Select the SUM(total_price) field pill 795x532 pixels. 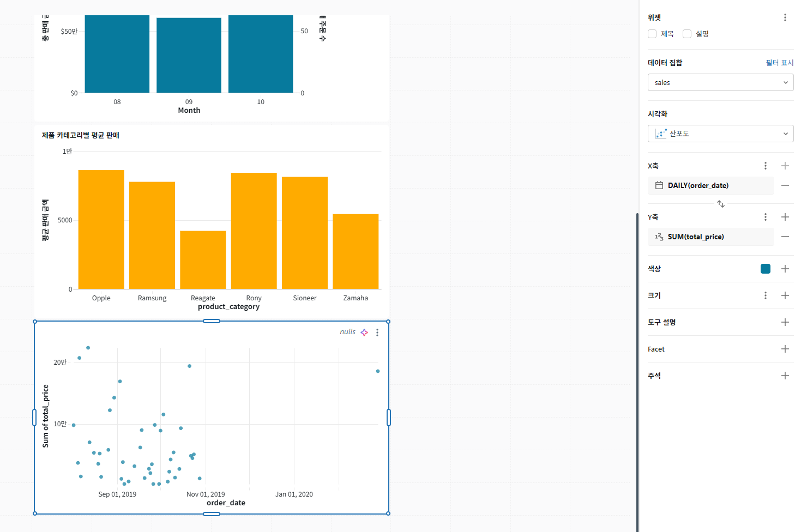click(x=710, y=237)
